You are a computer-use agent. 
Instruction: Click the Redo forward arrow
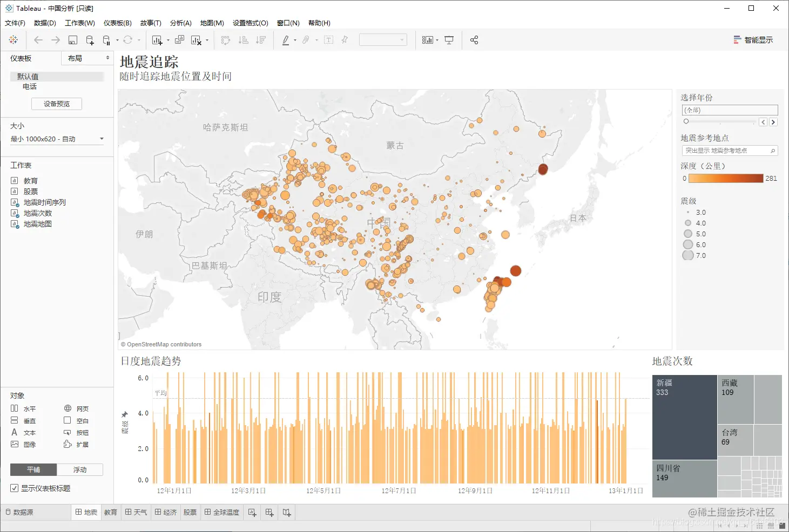coord(55,40)
